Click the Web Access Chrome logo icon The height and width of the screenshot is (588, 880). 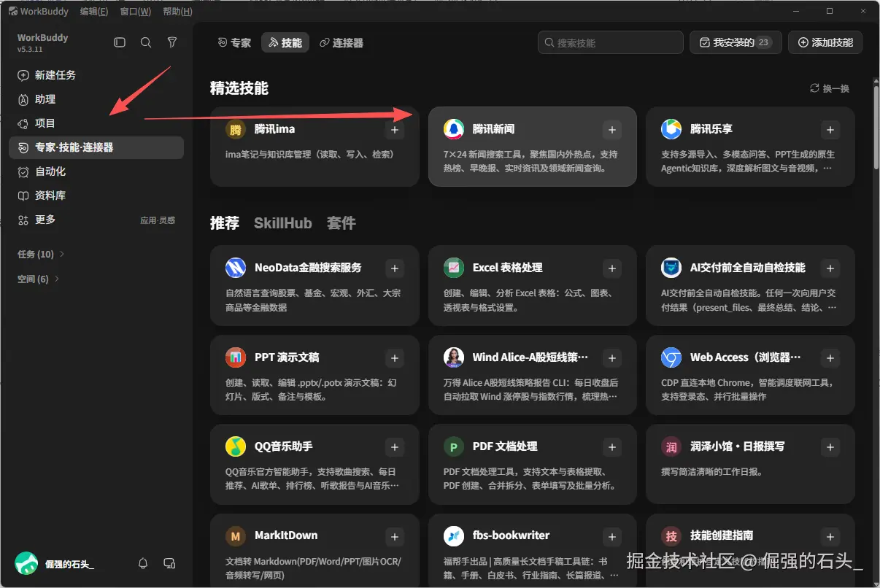tap(671, 357)
